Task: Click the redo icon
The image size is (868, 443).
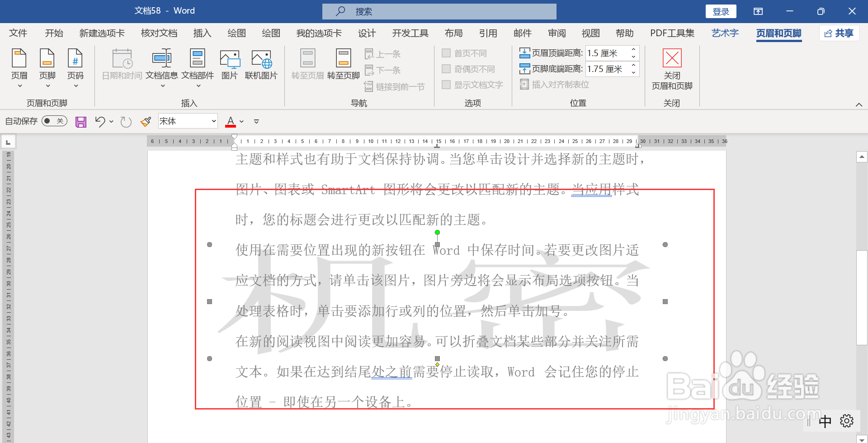Action: point(126,122)
